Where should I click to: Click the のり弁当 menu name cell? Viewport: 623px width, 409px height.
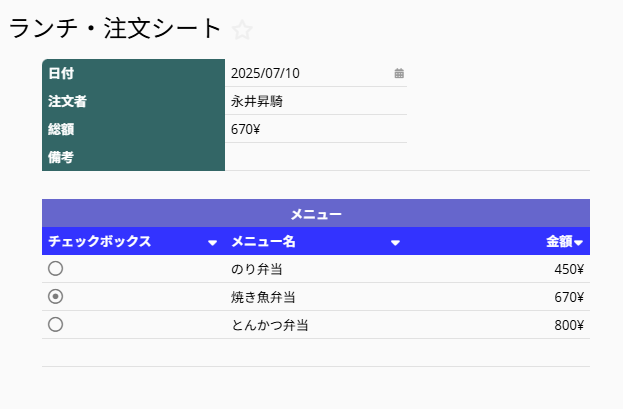click(316, 269)
